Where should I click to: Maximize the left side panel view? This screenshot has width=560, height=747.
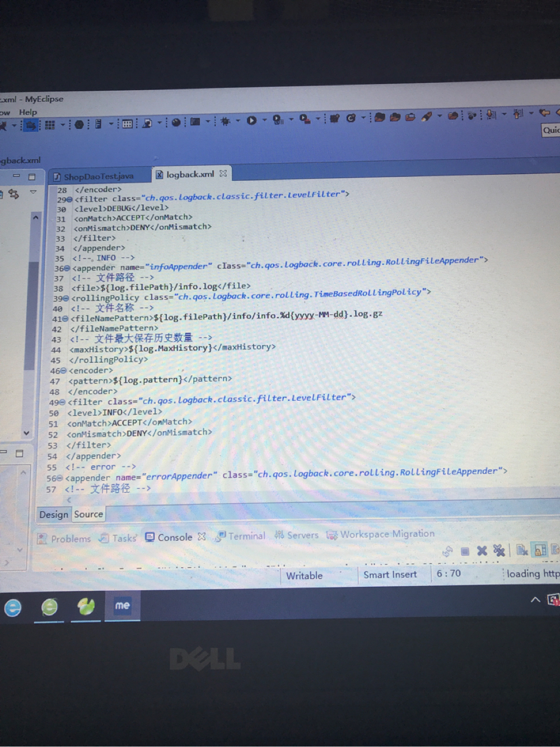click(x=32, y=177)
